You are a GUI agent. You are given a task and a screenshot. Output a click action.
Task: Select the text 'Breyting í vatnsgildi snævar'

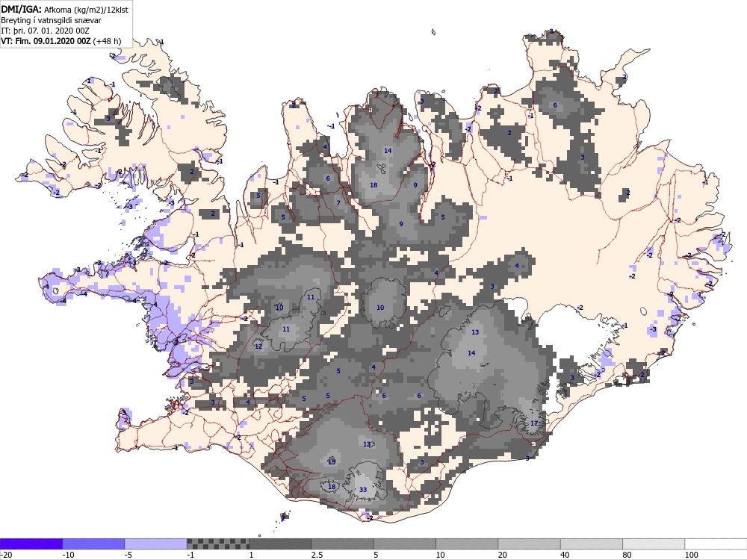coord(51,20)
